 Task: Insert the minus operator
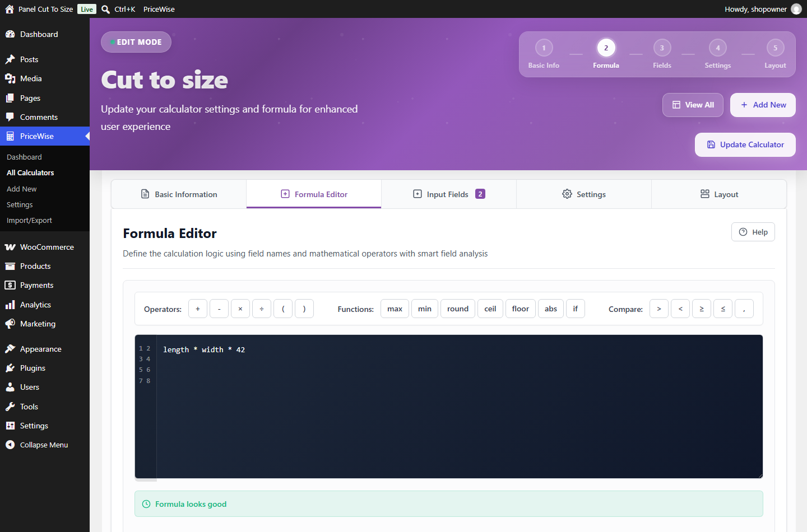[x=219, y=309]
